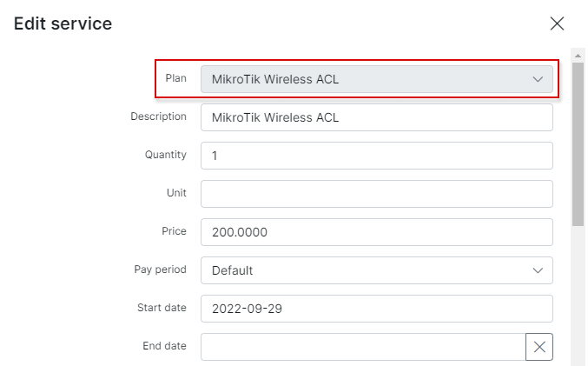588x366 pixels.
Task: Click into the Quantity field
Action: tap(376, 156)
